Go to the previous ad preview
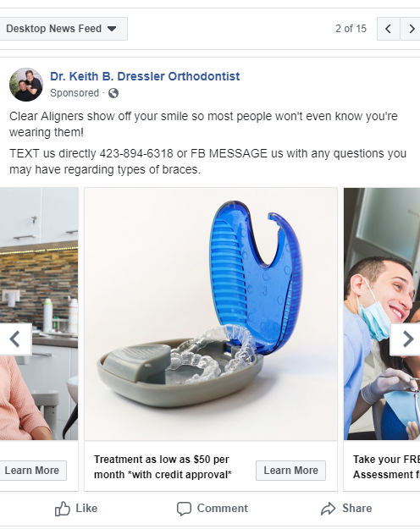Image resolution: width=420 pixels, height=529 pixels. pos(389,29)
